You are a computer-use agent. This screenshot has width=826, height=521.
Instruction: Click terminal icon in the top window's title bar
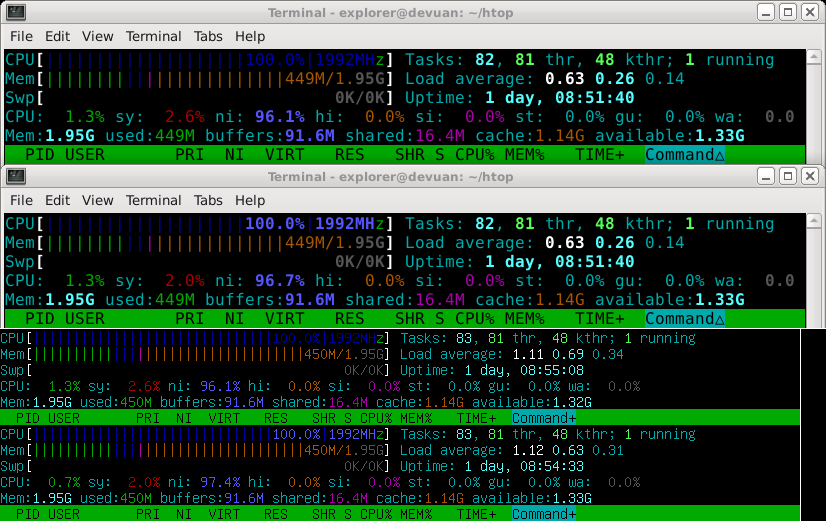click(x=16, y=12)
